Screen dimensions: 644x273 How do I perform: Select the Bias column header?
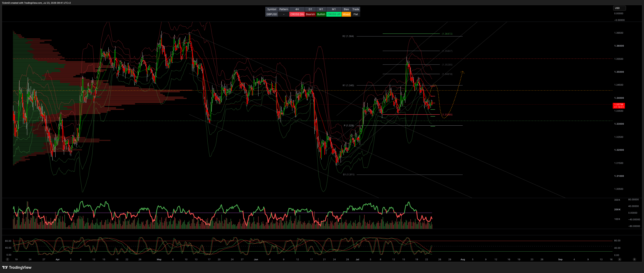click(x=346, y=9)
